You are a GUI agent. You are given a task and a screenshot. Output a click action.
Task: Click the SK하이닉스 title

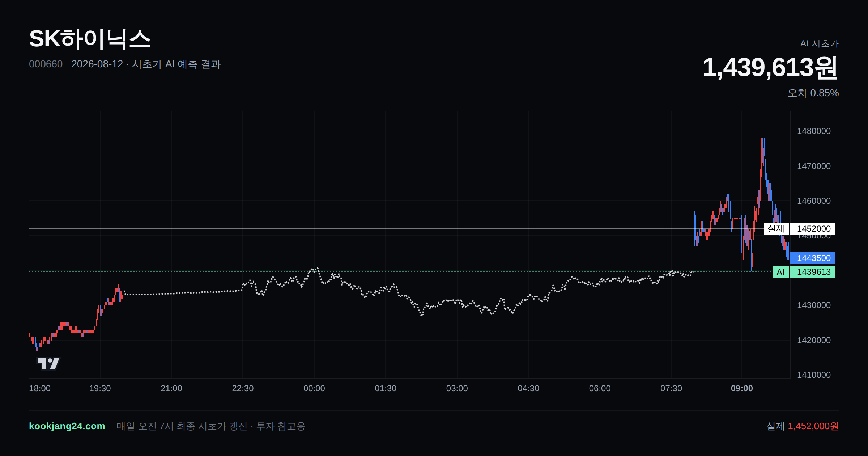tap(90, 39)
